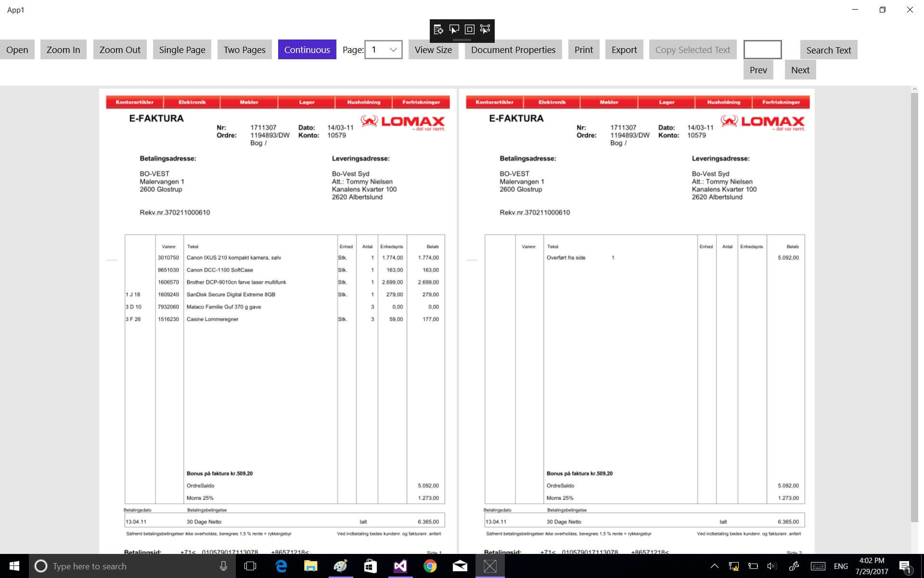
Task: Click the View Size button
Action: click(433, 50)
